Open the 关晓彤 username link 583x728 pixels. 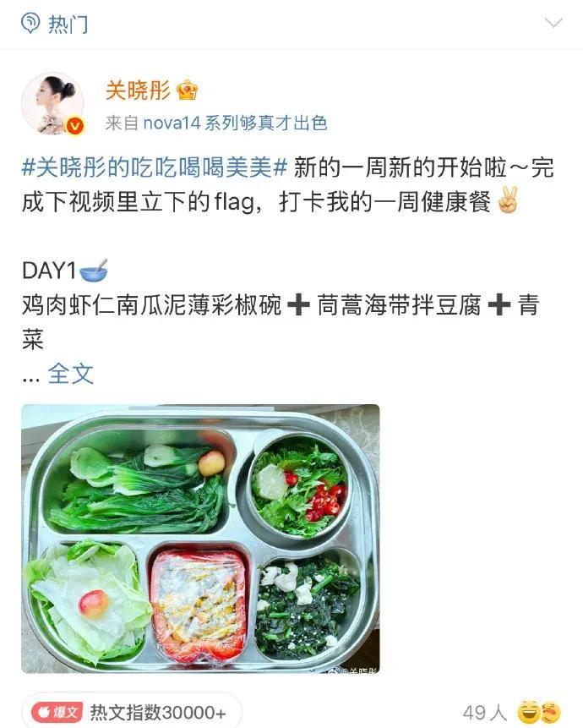[x=139, y=90]
